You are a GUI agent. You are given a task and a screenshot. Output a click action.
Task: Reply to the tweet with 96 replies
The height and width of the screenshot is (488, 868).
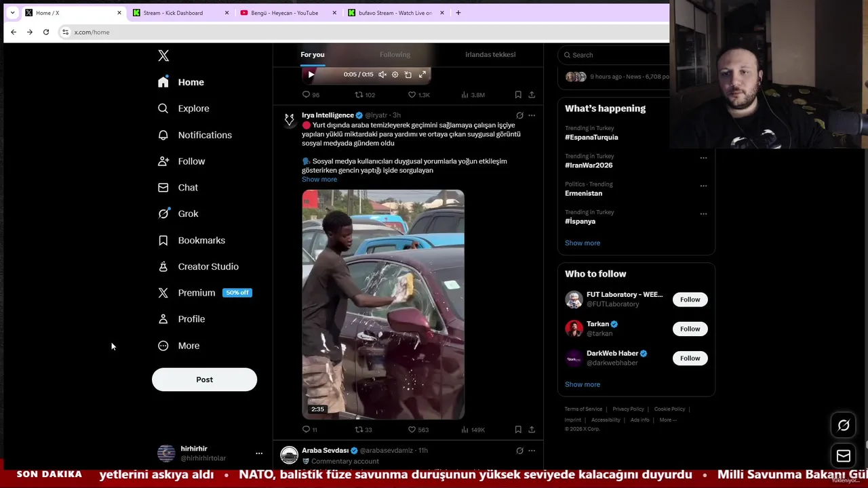(311, 95)
